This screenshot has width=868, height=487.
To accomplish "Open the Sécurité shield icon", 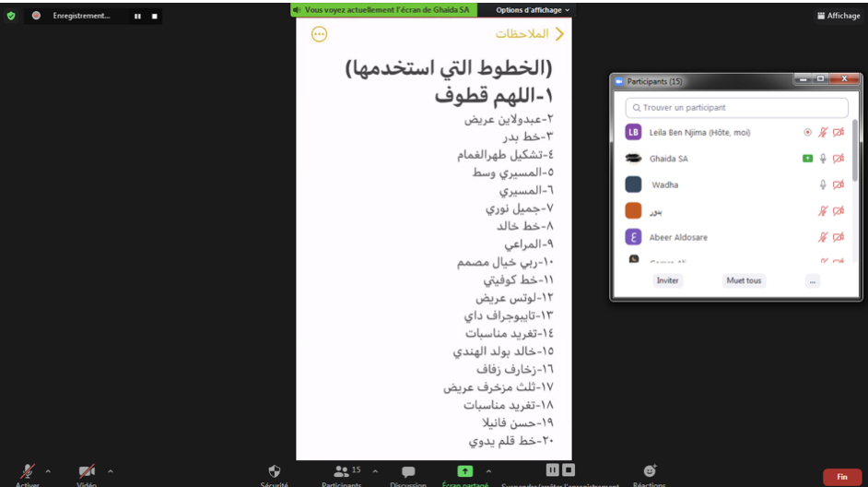I will point(274,471).
